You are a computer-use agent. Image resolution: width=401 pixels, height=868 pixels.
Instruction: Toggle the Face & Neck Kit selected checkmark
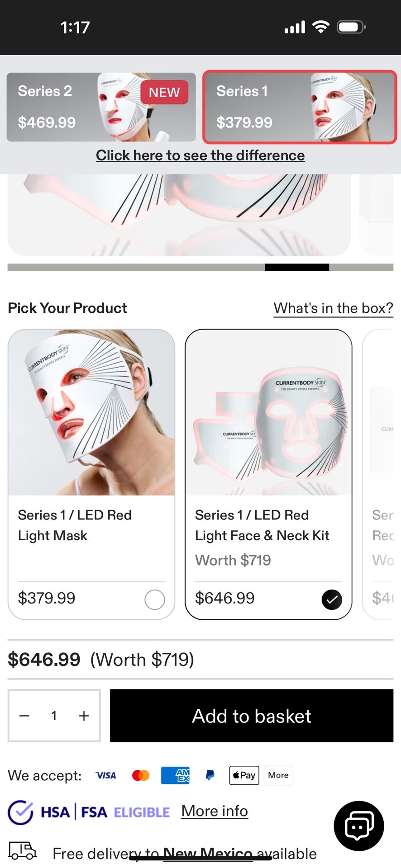coord(332,599)
